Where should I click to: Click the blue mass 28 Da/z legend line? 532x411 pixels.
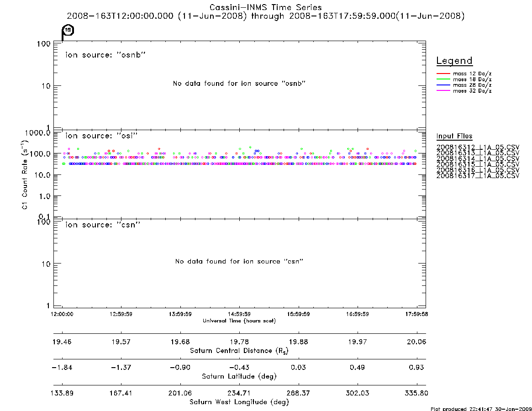pyautogui.click(x=443, y=85)
